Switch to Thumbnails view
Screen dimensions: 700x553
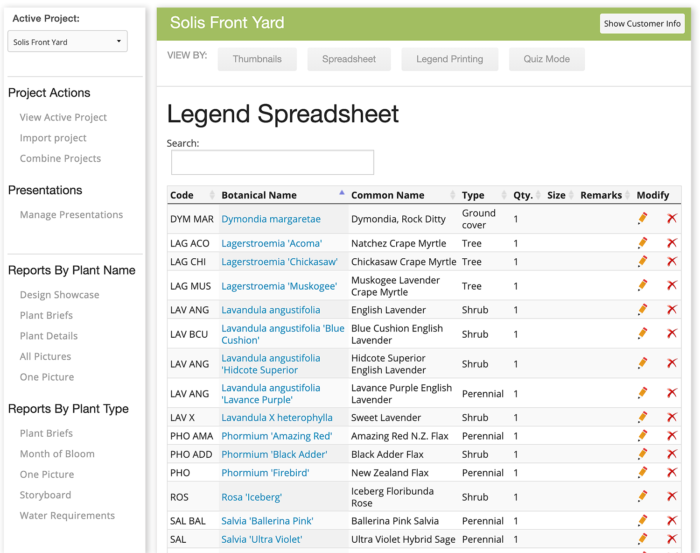pos(257,59)
